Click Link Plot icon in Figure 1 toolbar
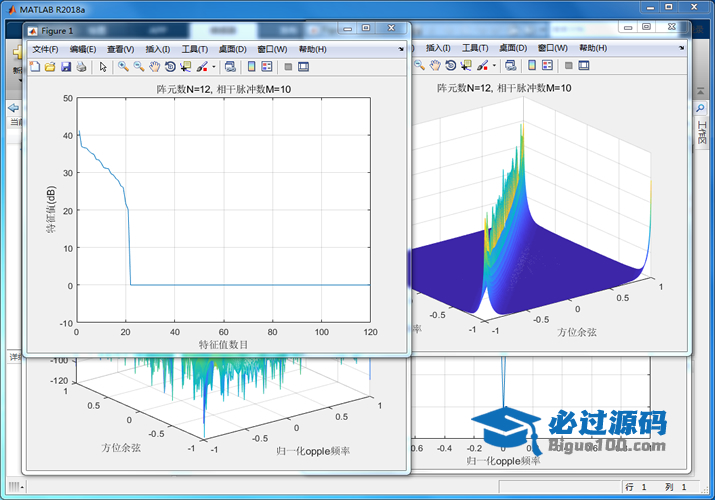The image size is (715, 500). tap(230, 67)
